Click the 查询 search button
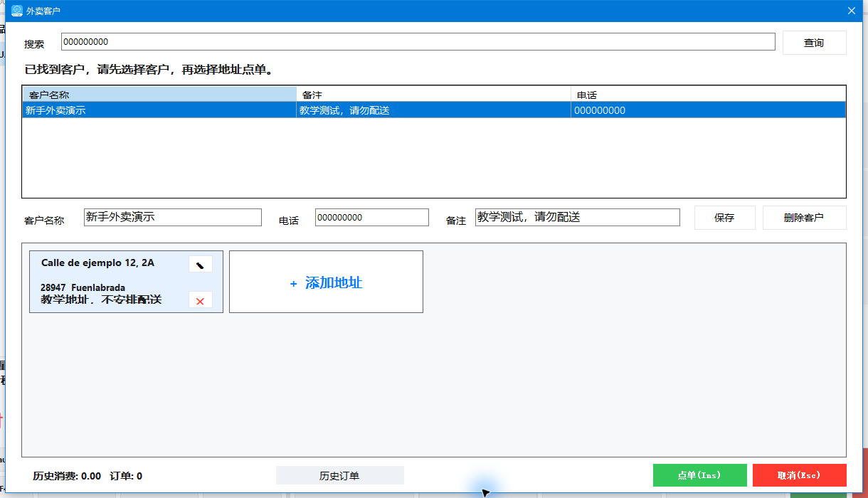The height and width of the screenshot is (498, 868). [x=814, y=43]
